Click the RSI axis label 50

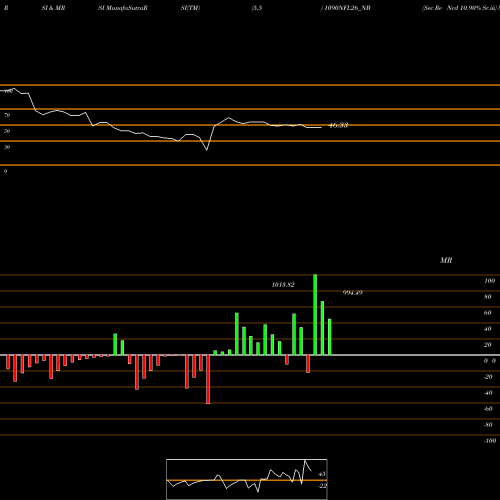click(7, 131)
